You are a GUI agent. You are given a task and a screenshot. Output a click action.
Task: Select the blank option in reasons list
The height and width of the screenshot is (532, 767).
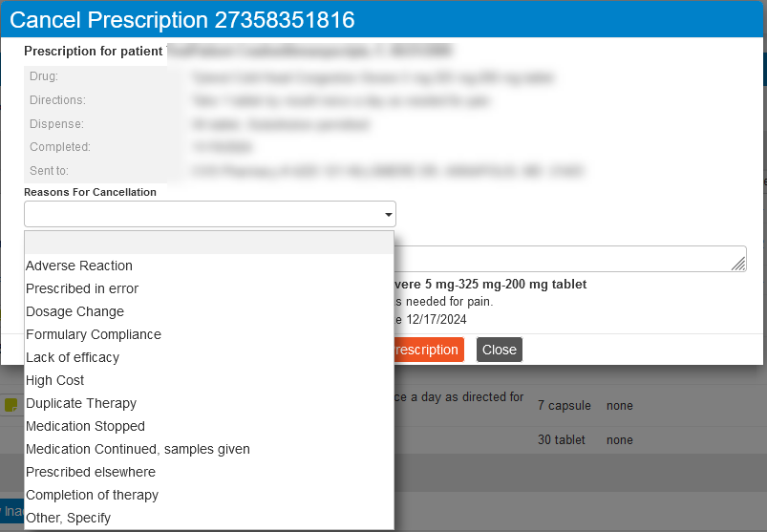pyautogui.click(x=209, y=243)
